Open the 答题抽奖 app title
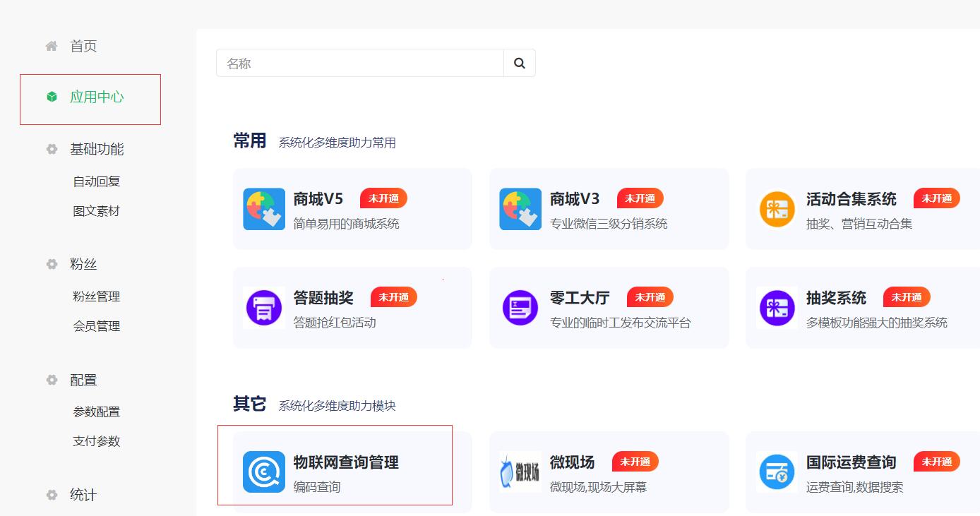 tap(323, 298)
